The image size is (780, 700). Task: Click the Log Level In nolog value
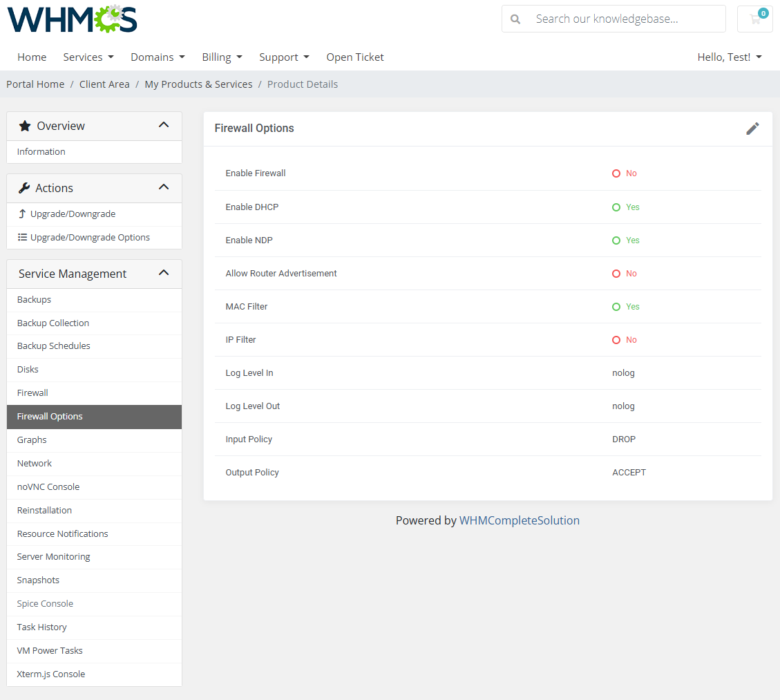point(623,373)
